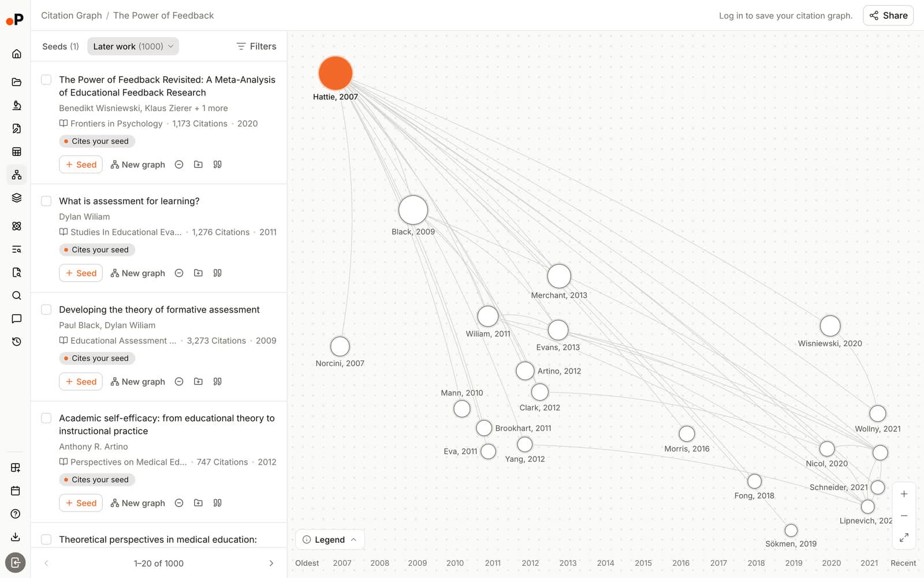This screenshot has height=578, width=924.
Task: Open the history icon in left sidebar
Action: click(16, 342)
